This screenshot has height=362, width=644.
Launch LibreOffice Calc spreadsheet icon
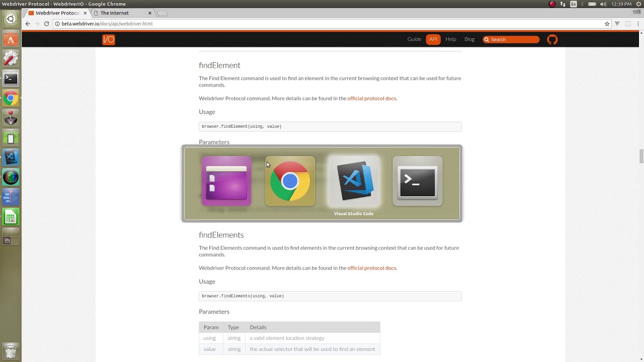[11, 217]
